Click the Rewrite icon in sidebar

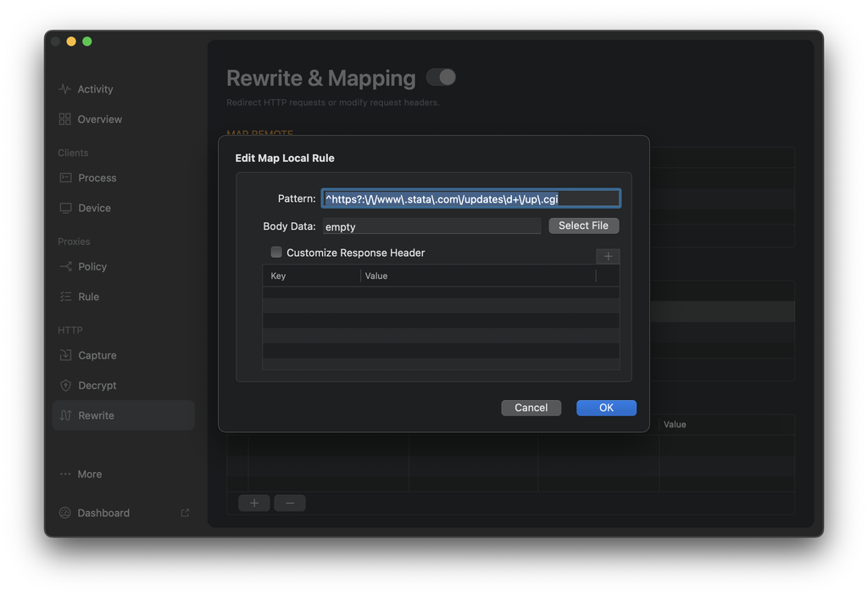click(x=64, y=415)
